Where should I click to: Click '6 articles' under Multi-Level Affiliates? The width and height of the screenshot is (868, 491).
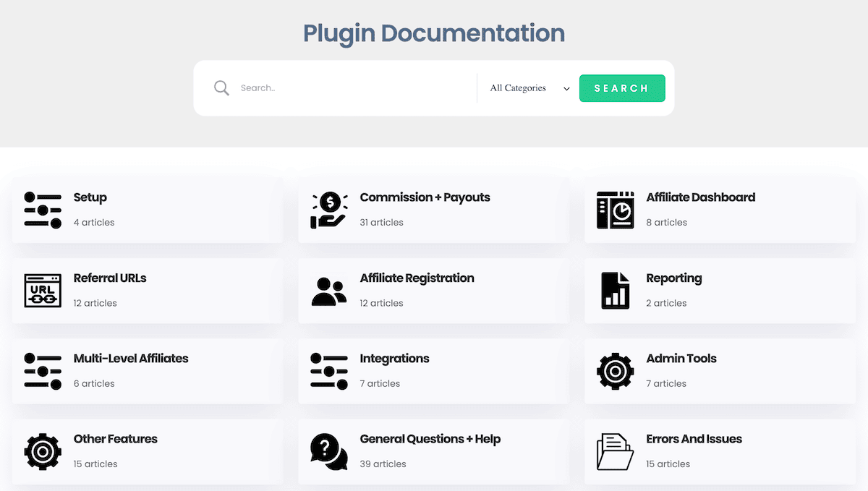94,383
